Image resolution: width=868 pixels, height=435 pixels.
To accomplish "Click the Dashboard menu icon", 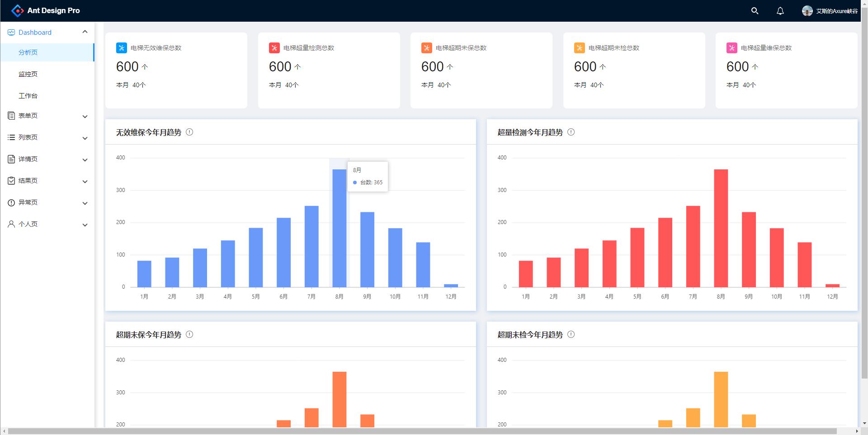I will tap(11, 33).
